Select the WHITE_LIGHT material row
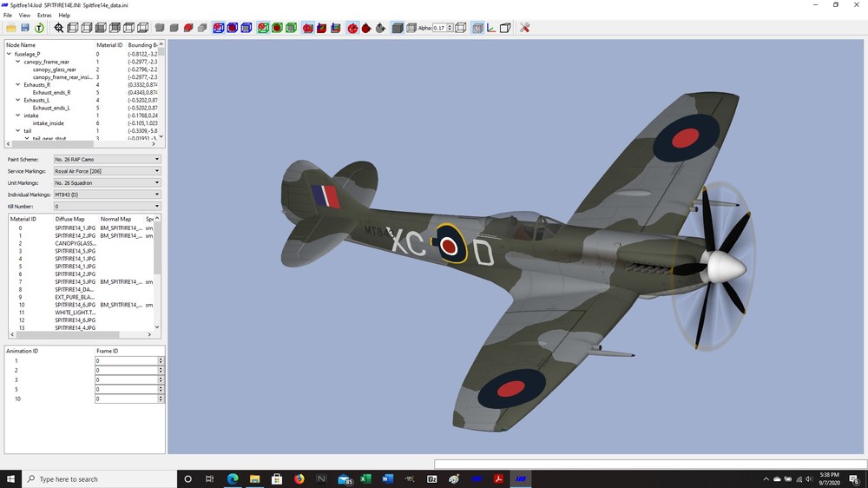The image size is (868, 488). [x=82, y=313]
